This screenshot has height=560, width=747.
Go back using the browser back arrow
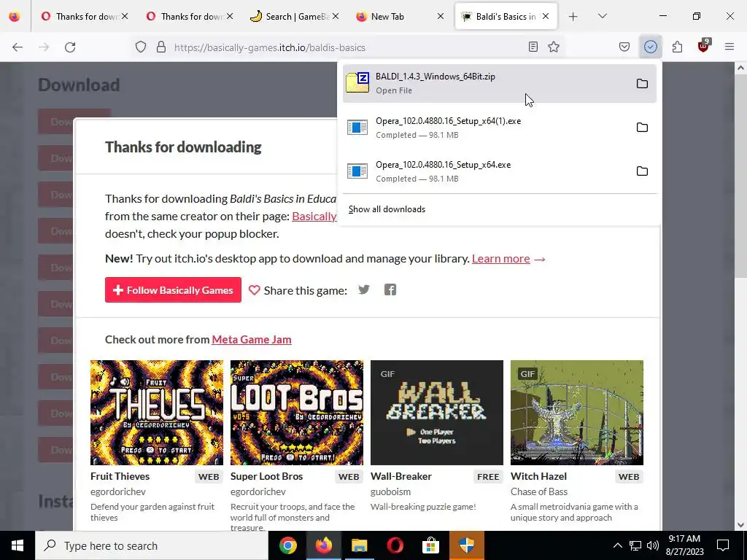click(18, 47)
